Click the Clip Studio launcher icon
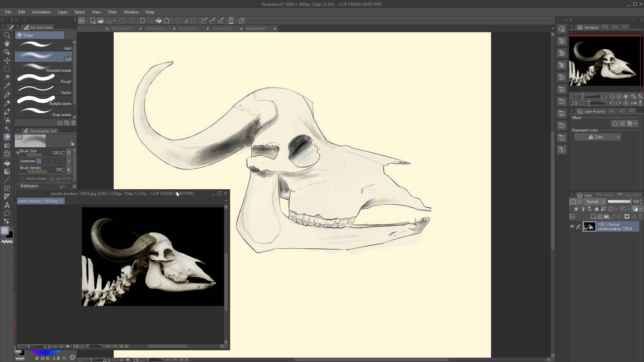This screenshot has height=362, width=644. click(x=82, y=20)
